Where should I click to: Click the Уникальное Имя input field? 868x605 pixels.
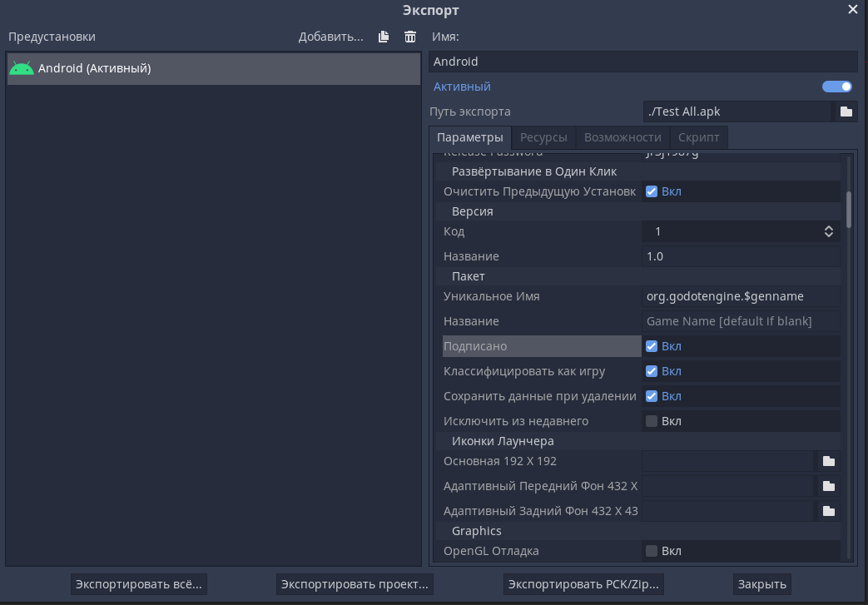click(741, 296)
